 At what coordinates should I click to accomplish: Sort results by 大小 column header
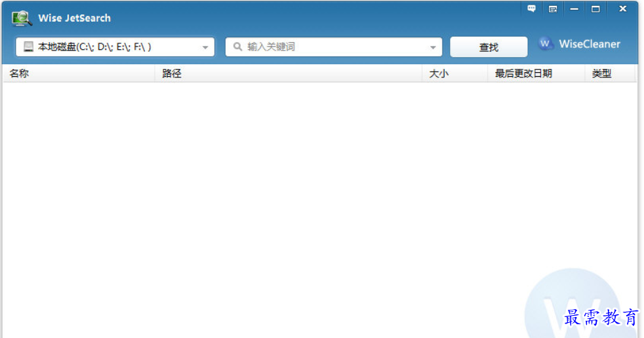tap(455, 74)
